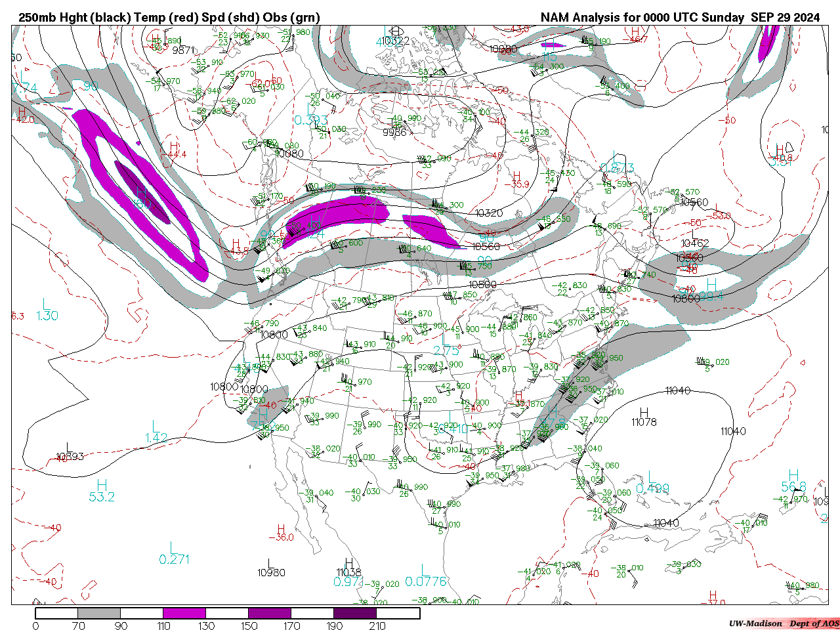Click the dark purple 190–210 legend segment
Image resolution: width=840 pixels, height=630 pixels.
[356, 613]
